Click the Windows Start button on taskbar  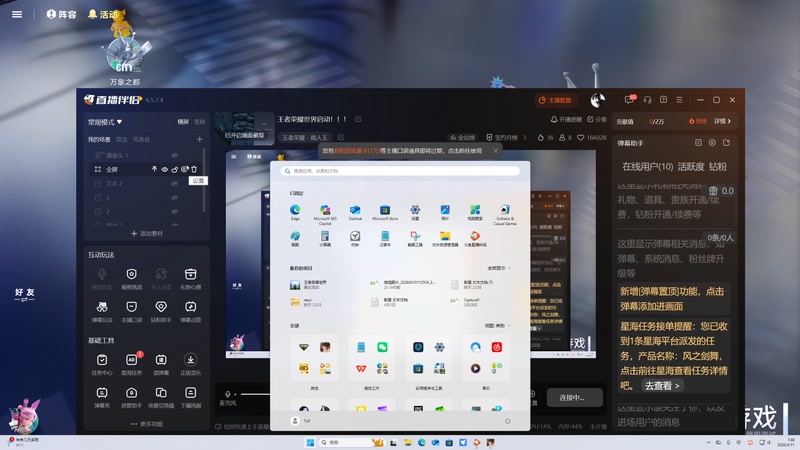tap(310, 442)
